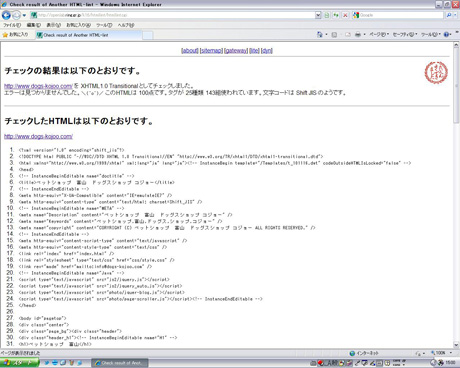Open dogs-kojoo.com link under the チェックの結果 heading
The image size is (460, 368).
point(38,86)
